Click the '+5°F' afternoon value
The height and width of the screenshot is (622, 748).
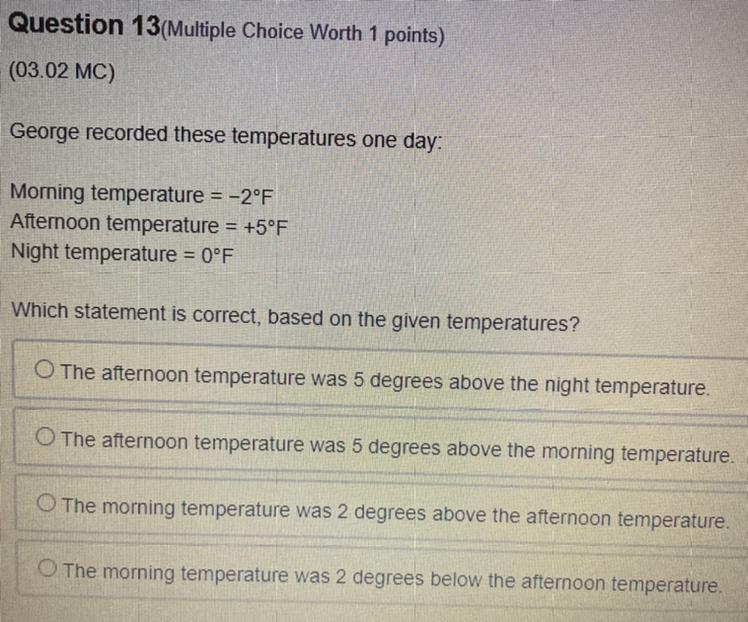click(266, 227)
